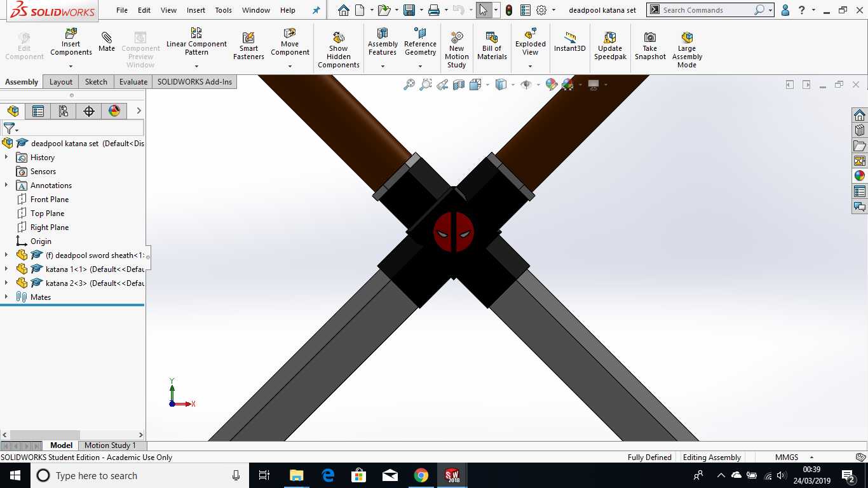Click Update Speedpak
The height and width of the screenshot is (488, 868).
[610, 46]
